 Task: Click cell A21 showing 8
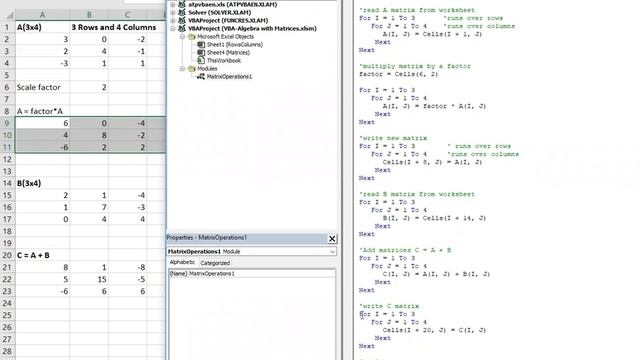pos(42,267)
